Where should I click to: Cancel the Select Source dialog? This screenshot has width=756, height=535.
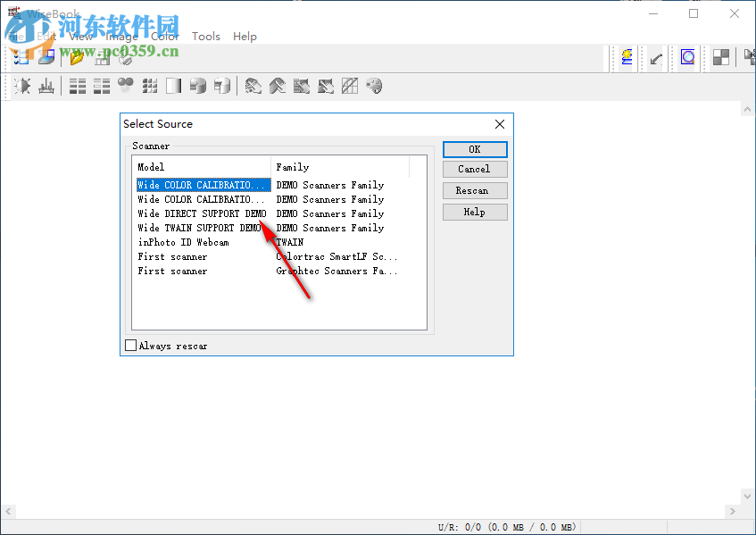pos(474,169)
